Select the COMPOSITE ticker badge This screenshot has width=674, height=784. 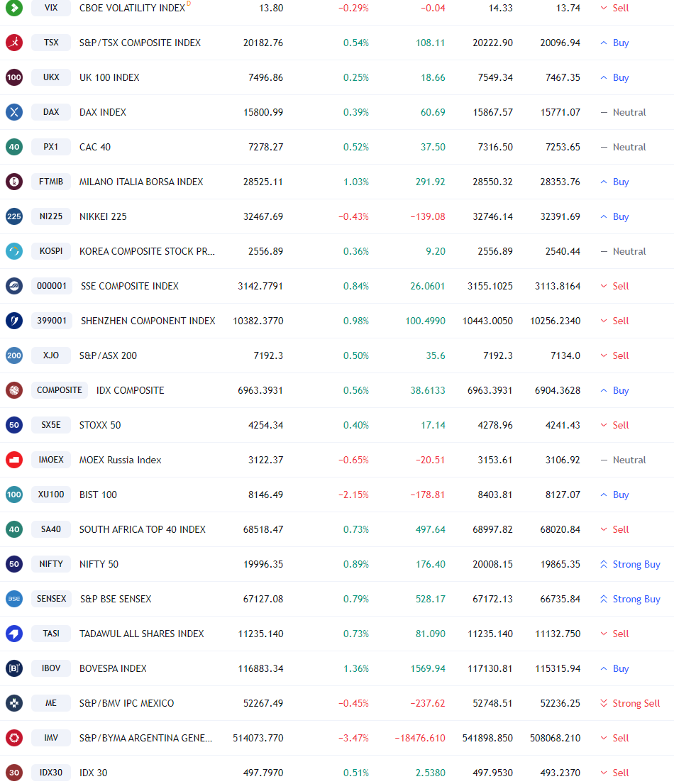60,390
